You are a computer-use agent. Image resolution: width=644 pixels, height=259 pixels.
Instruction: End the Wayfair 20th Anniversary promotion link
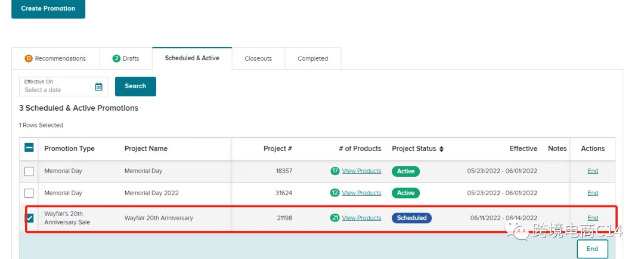pos(593,217)
